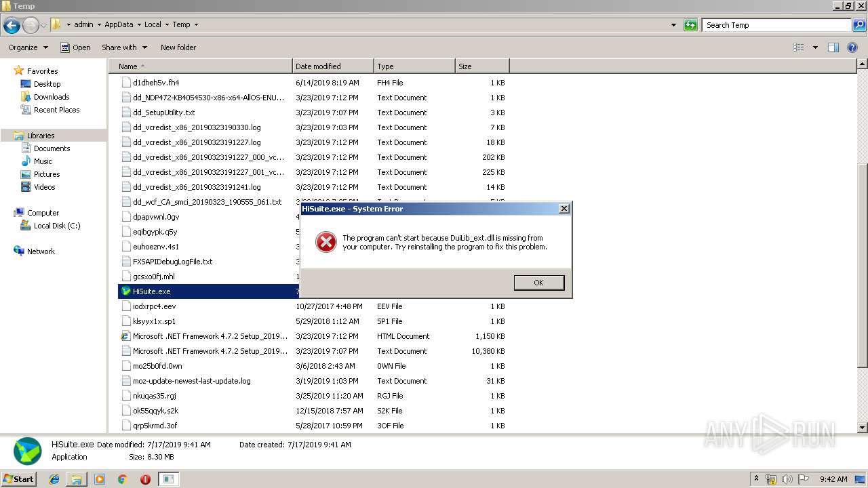Open Windows Media Player from taskbar
This screenshot has width=868, height=488.
100,479
